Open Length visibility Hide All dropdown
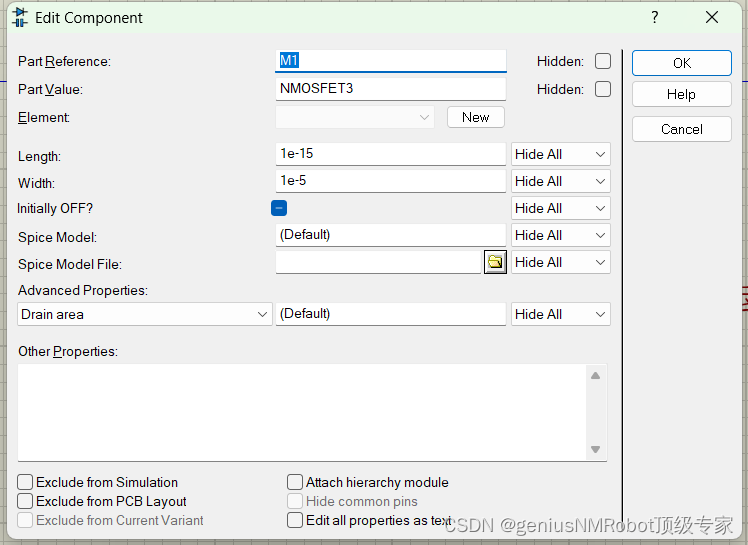The image size is (748, 545). click(561, 155)
